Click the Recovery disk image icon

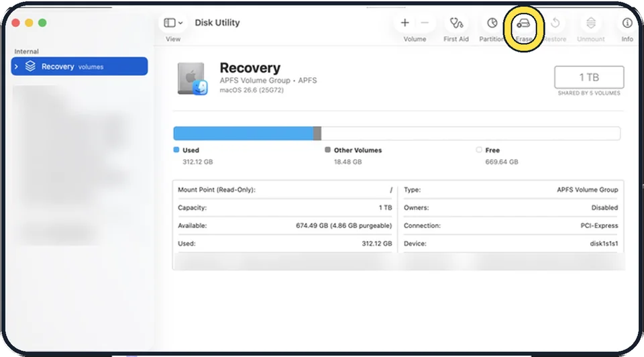coord(193,79)
